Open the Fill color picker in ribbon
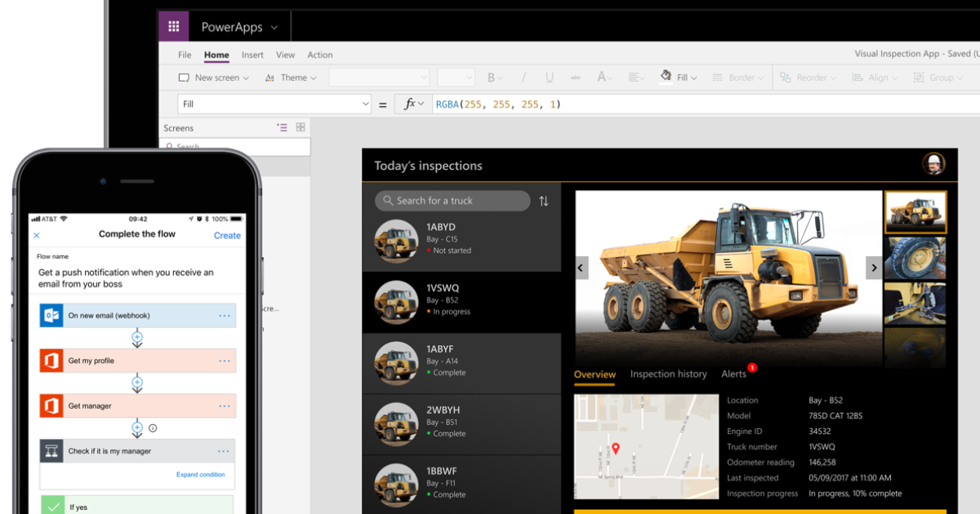Image resolution: width=980 pixels, height=514 pixels. 679,78
